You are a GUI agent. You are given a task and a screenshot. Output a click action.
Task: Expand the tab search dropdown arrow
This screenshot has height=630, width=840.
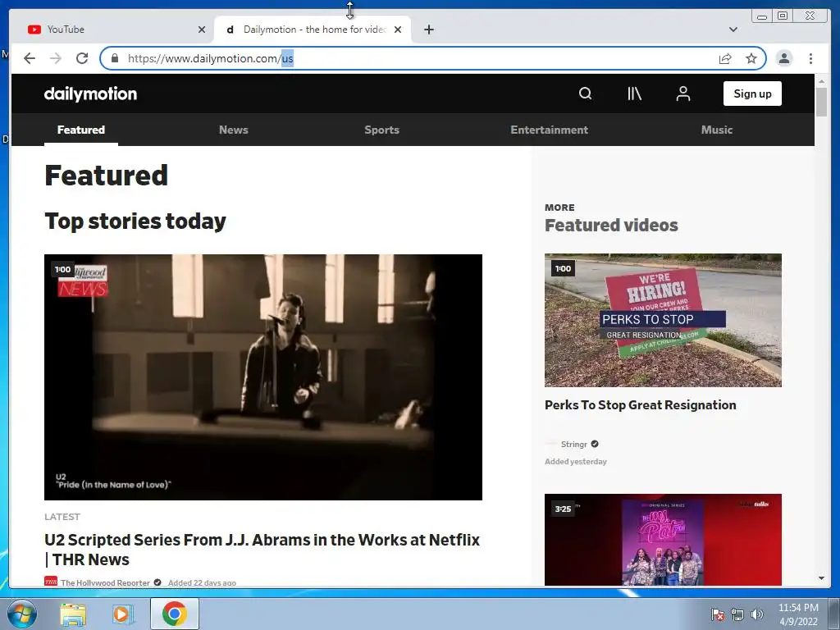733,30
